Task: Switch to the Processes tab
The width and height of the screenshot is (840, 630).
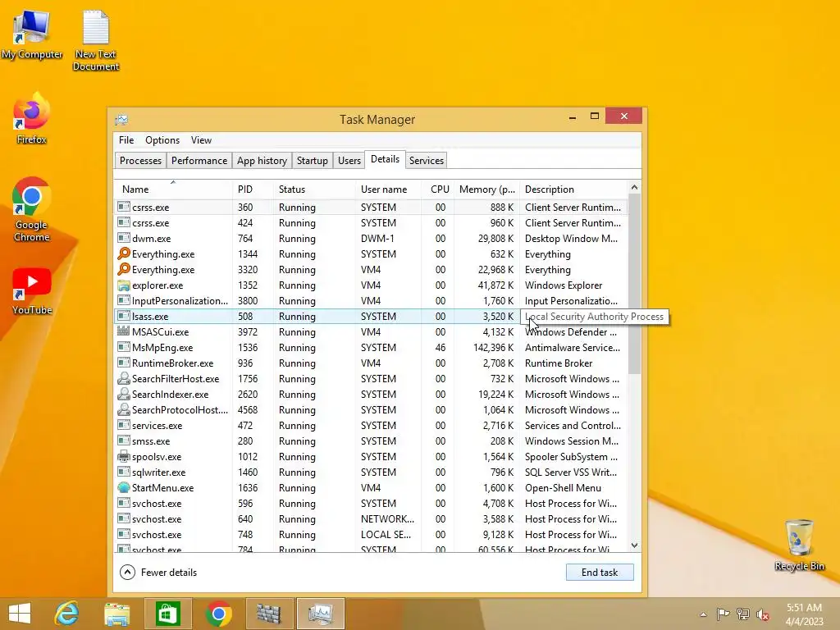Action: coord(140,160)
